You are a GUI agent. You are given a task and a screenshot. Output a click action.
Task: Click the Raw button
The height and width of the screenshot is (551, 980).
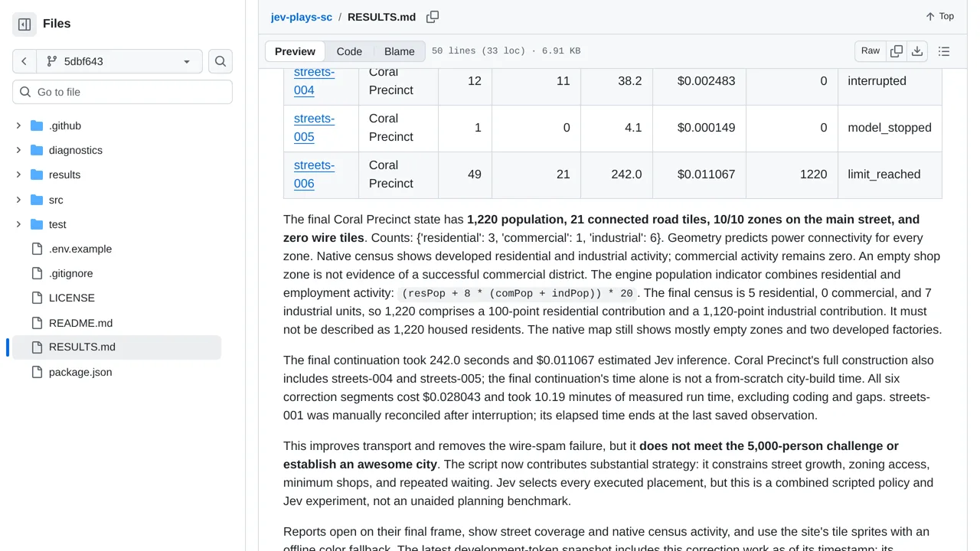871,51
